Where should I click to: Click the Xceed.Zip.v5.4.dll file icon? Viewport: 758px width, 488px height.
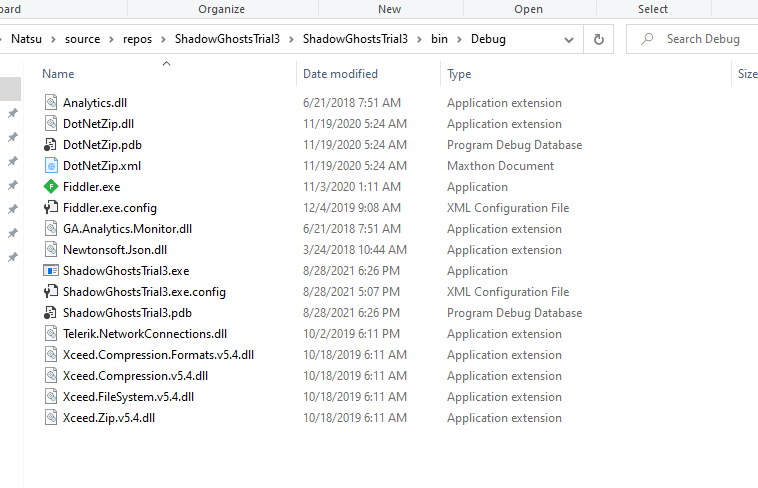[x=52, y=418]
